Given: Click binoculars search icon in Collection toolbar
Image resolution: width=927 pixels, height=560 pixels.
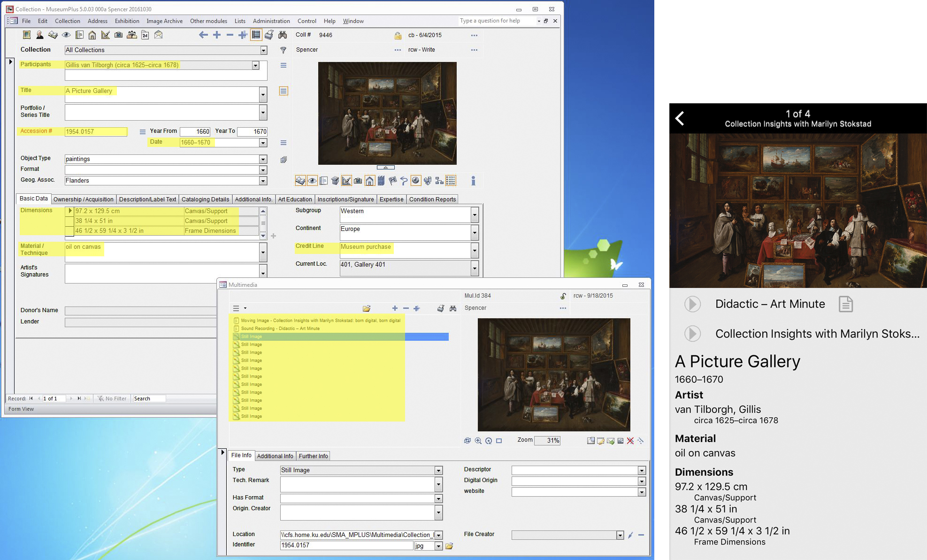Looking at the screenshot, I should tap(283, 35).
